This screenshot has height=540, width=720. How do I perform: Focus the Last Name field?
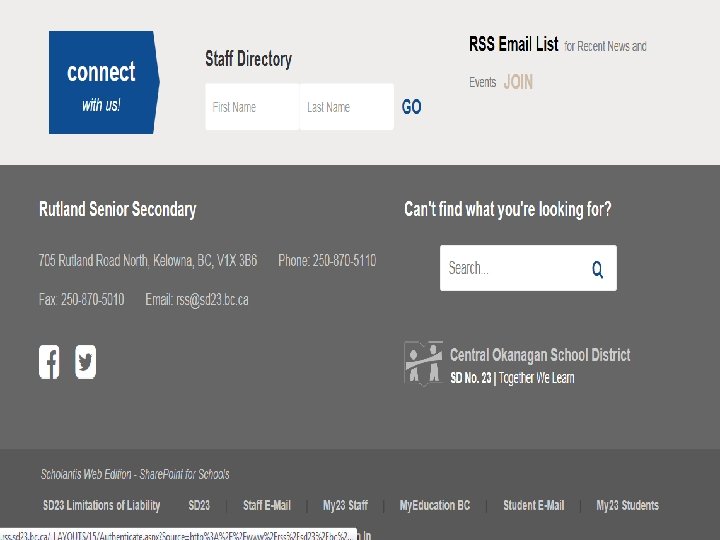pos(346,107)
